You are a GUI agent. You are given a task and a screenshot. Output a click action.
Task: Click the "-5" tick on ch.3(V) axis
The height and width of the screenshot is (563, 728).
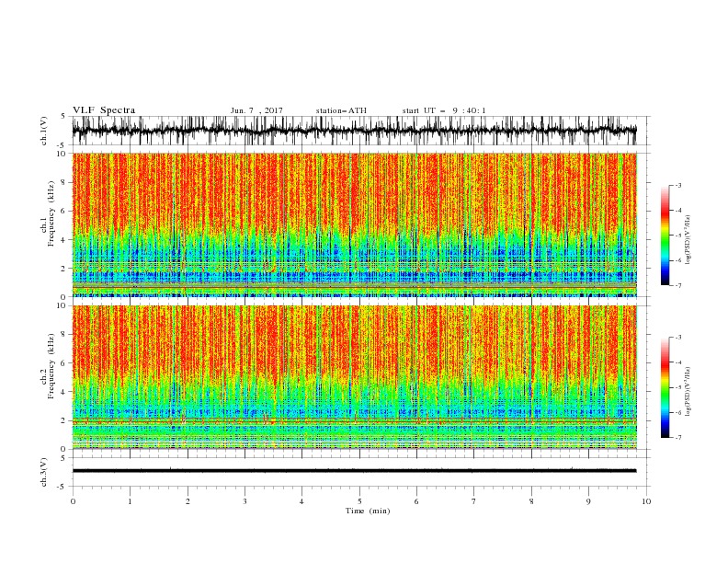63,487
